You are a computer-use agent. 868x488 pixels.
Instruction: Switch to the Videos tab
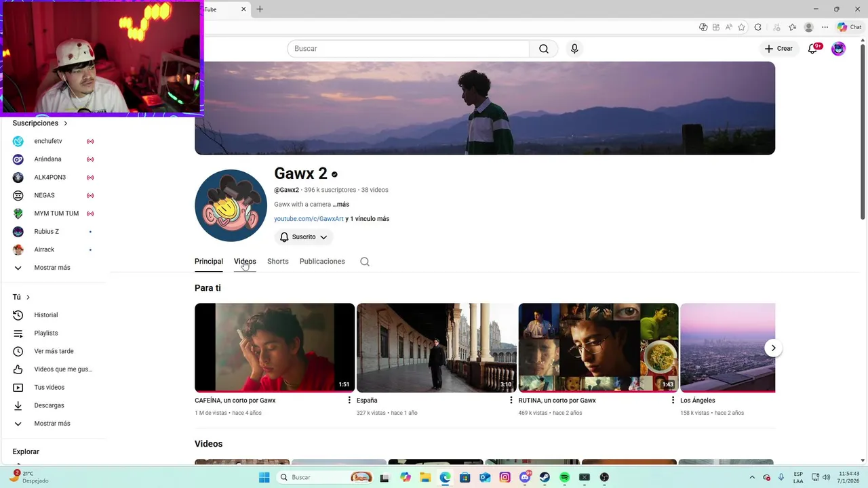pyautogui.click(x=245, y=262)
